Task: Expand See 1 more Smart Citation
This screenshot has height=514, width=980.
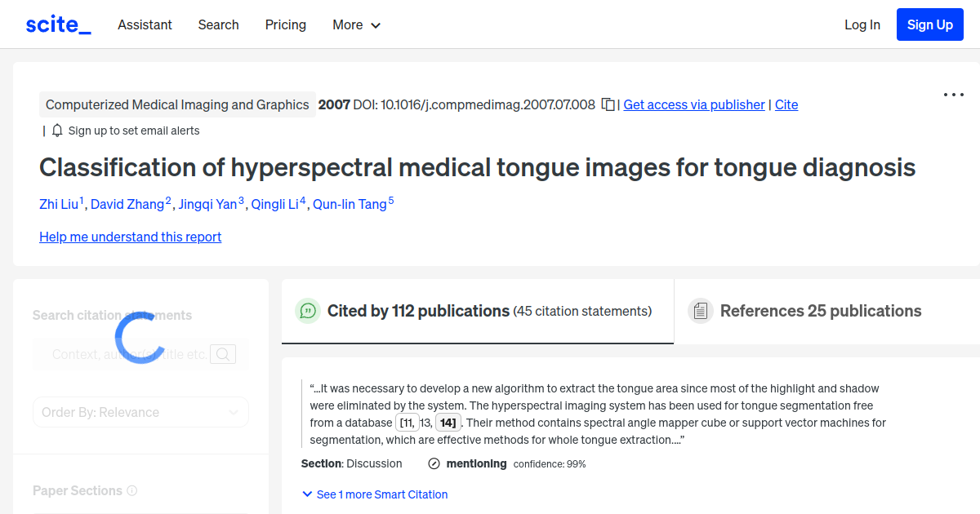Action: pos(374,494)
